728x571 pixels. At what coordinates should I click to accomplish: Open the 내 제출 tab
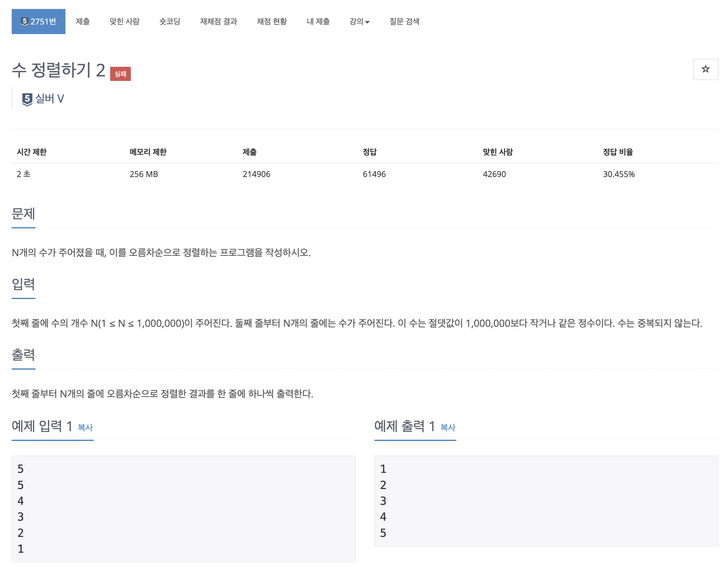coord(318,21)
